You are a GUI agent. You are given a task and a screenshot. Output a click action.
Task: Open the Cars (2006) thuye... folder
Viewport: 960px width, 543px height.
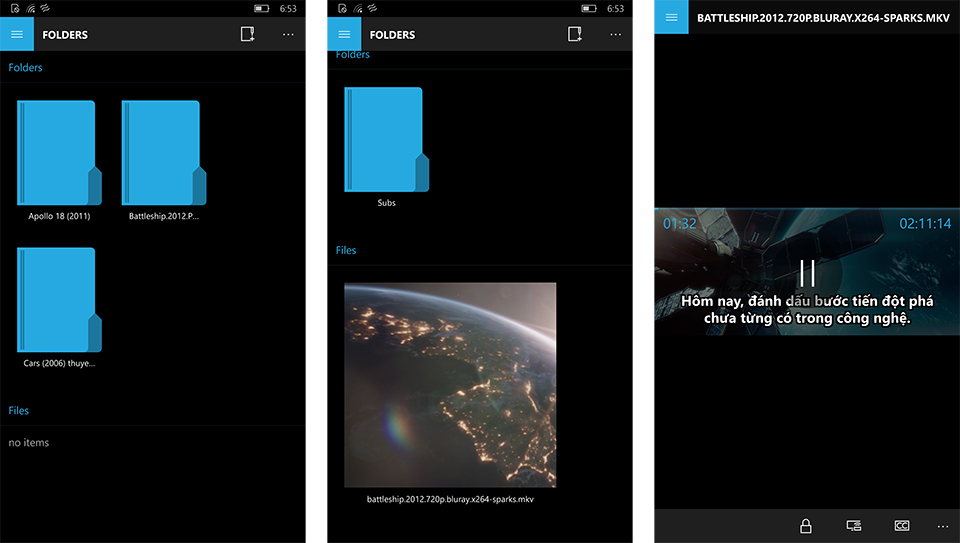(x=59, y=307)
